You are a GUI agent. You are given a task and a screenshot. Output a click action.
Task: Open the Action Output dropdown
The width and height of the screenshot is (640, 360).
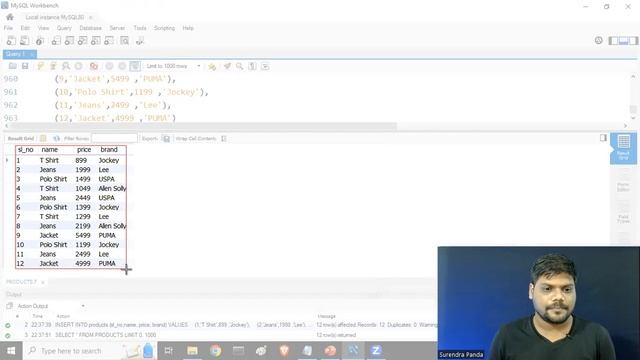51,306
